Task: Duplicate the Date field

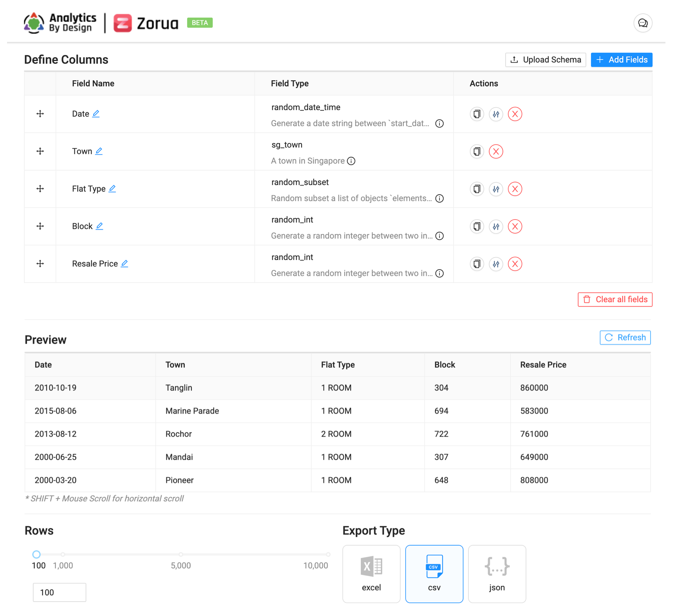Action: 477,114
